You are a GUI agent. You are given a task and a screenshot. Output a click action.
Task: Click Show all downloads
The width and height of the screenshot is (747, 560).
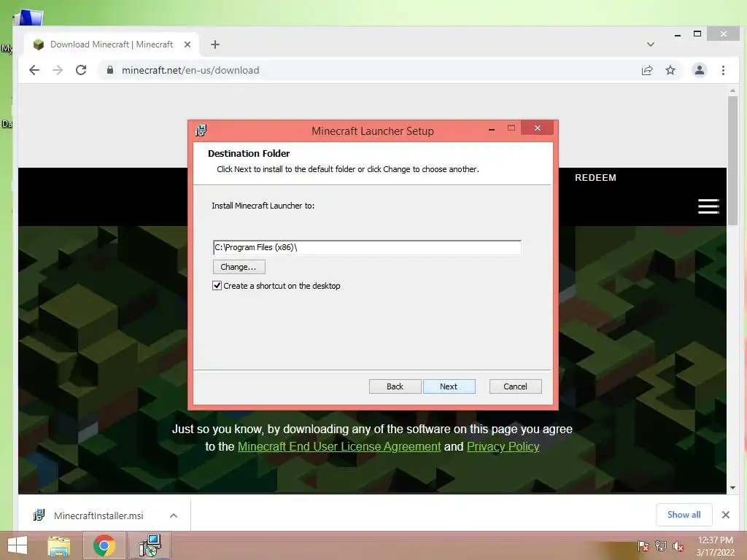[684, 515]
